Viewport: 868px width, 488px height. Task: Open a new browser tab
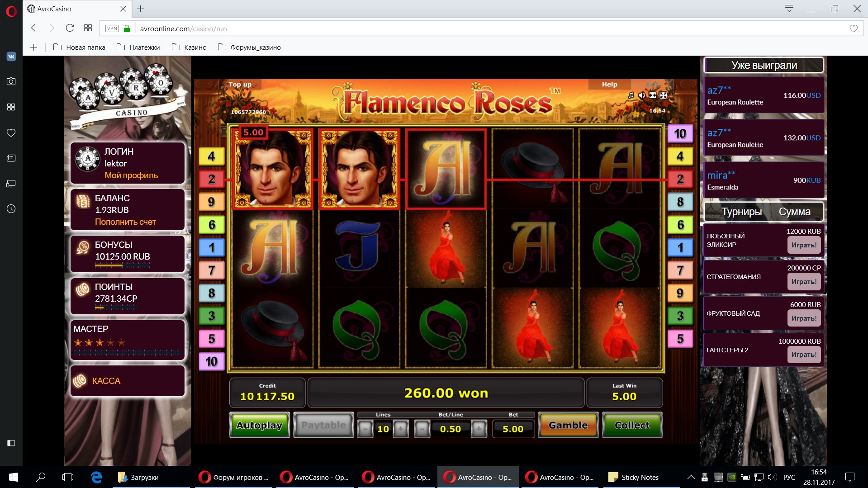141,9
